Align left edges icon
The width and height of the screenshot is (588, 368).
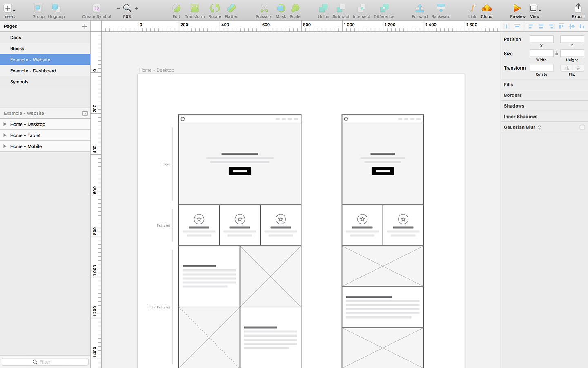530,26
